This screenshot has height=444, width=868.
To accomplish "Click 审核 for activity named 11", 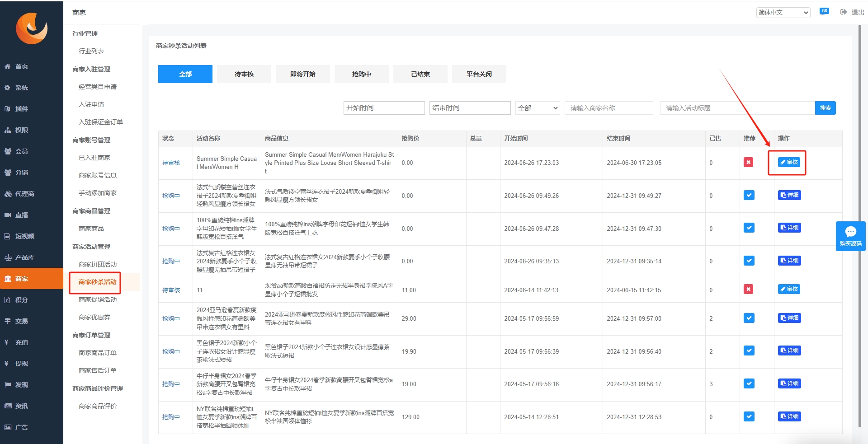I will click(x=789, y=289).
